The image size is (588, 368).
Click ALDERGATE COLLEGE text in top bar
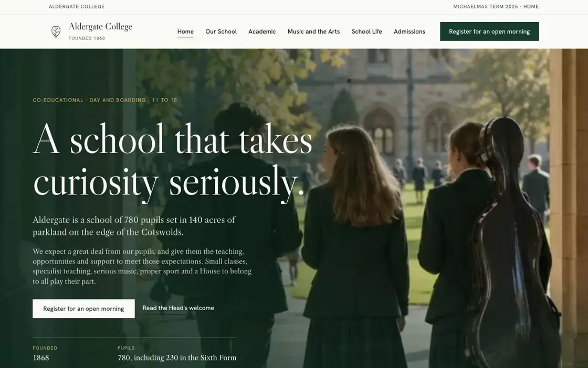click(77, 6)
